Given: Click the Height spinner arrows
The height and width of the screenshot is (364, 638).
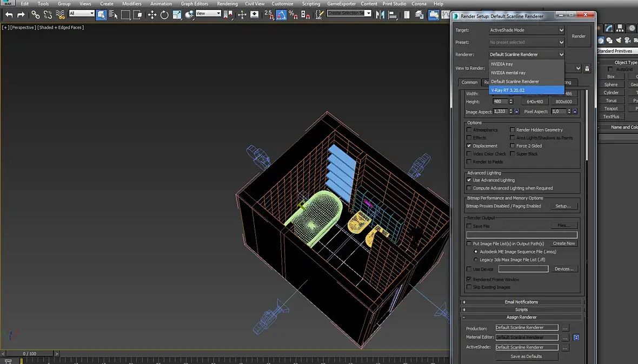Looking at the screenshot, I should click(511, 102).
